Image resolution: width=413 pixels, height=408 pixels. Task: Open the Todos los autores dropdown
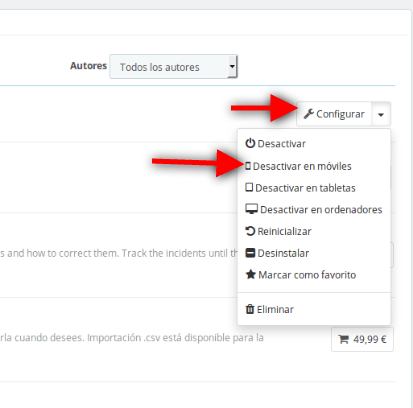tap(173, 67)
